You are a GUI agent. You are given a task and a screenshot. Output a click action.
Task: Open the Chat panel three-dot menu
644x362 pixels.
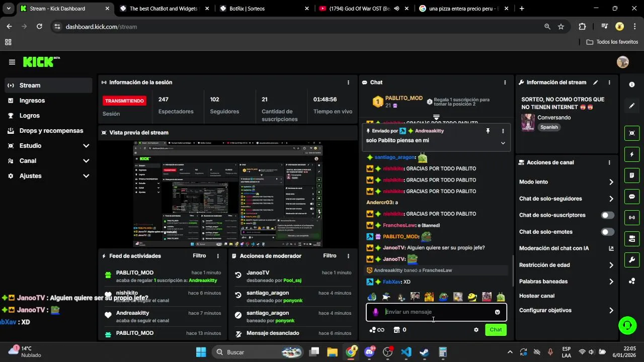(505, 82)
